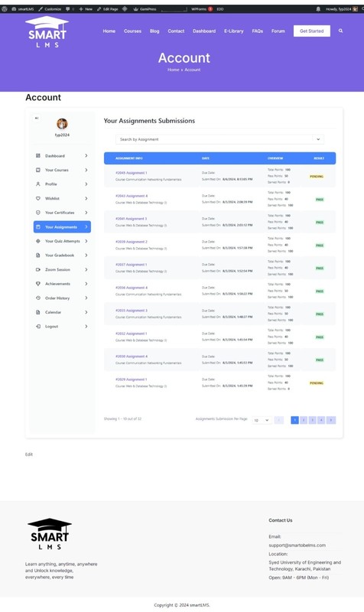
Task: Expand the Your Certificates chevron
Action: 86,213
